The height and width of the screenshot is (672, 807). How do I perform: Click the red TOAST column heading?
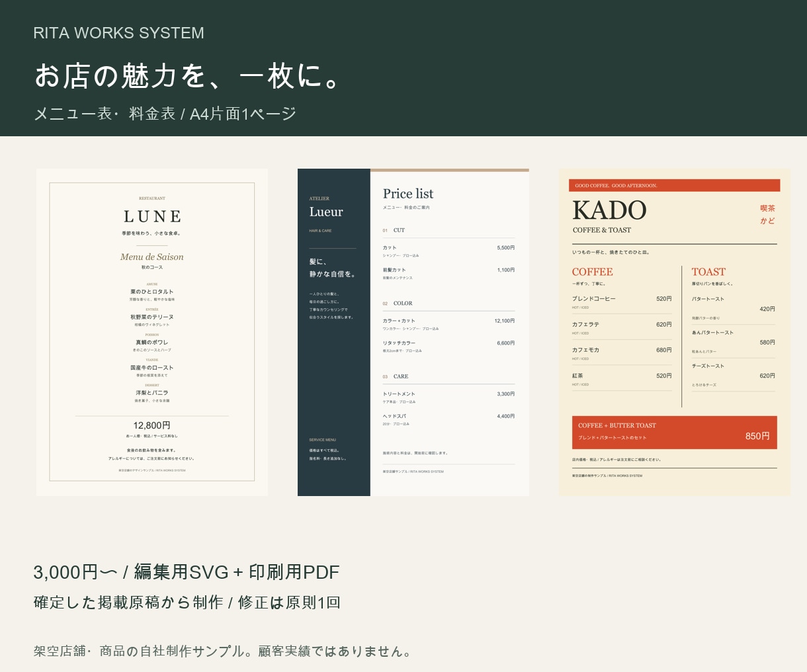708,272
